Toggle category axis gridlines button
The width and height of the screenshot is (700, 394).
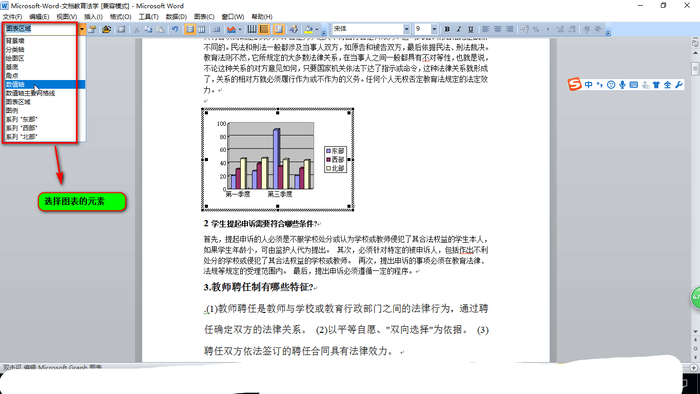tap(252, 29)
